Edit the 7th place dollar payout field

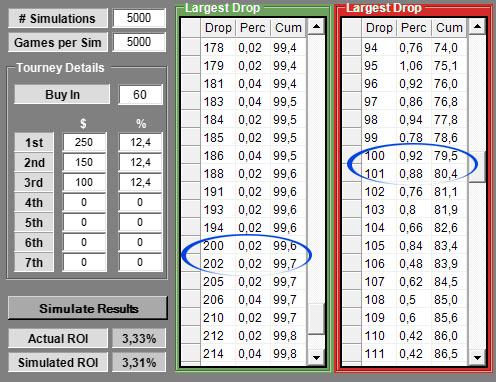click(84, 262)
